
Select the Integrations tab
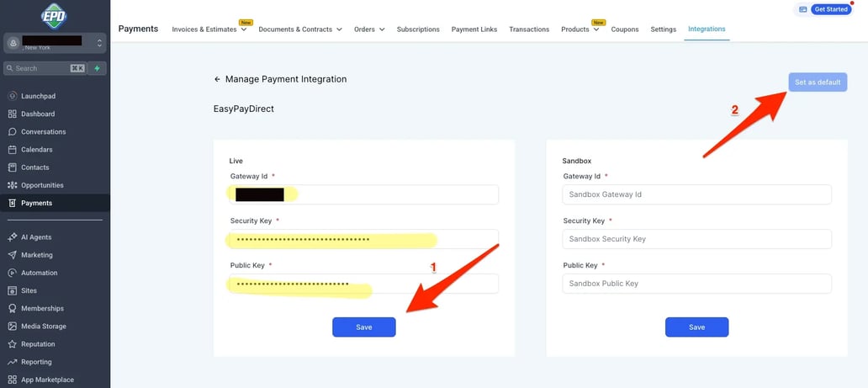[x=707, y=29]
